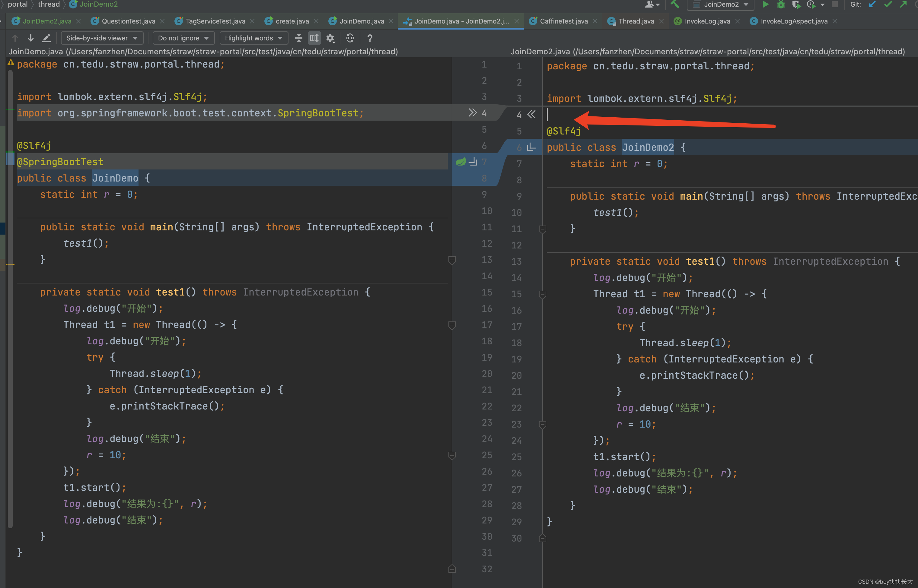The height and width of the screenshot is (588, 918).
Task: Run JoinDemo2 with green play button
Action: click(765, 4)
